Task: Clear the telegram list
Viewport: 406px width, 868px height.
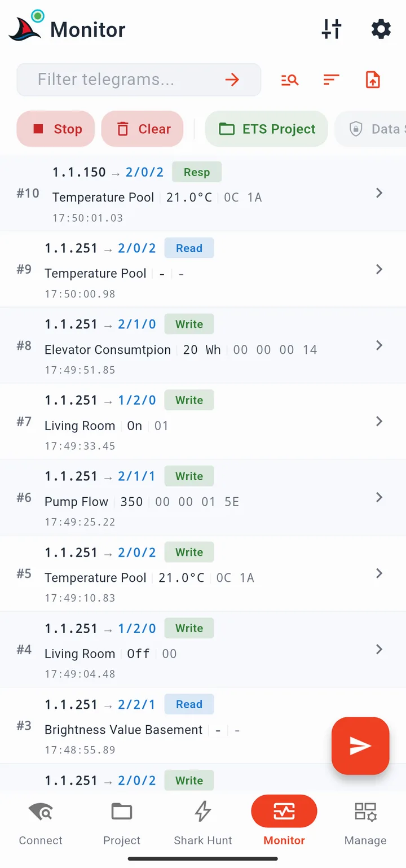Action: pyautogui.click(x=143, y=129)
